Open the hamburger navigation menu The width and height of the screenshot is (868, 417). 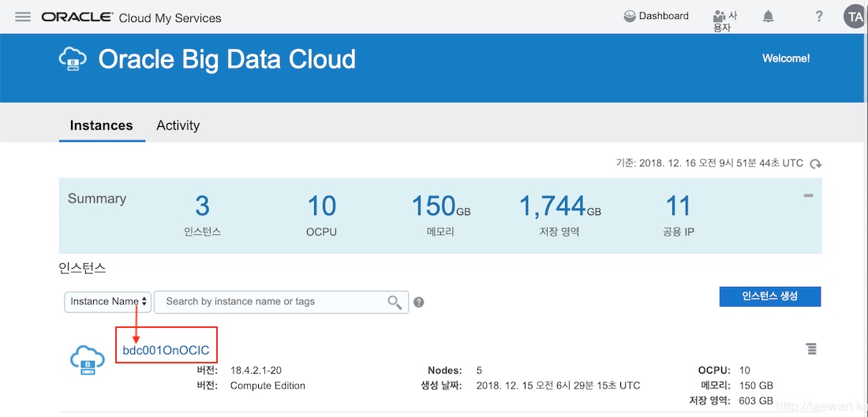coord(23,17)
